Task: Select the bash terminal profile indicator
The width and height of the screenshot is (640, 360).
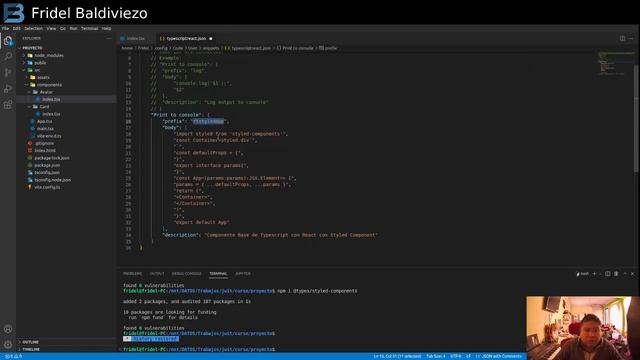Action: 582,274
